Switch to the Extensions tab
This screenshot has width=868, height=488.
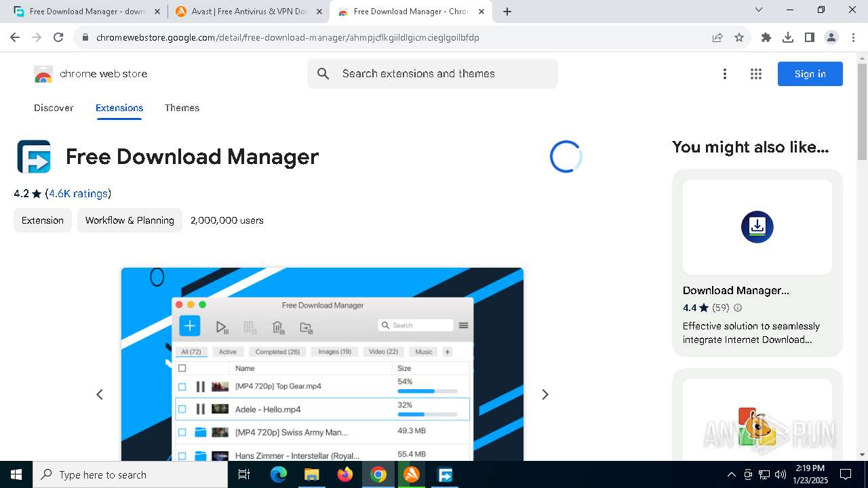(119, 108)
